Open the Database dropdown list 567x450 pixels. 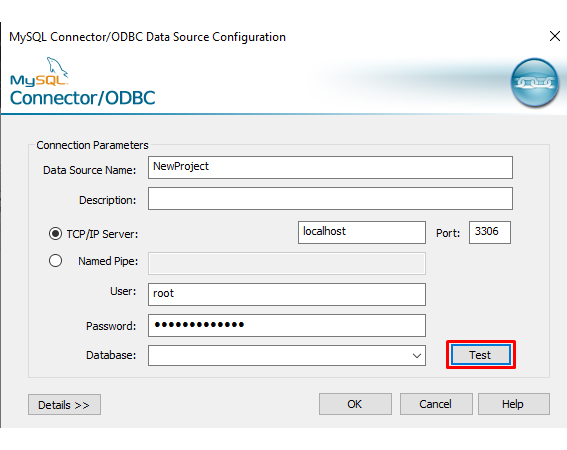pos(417,356)
